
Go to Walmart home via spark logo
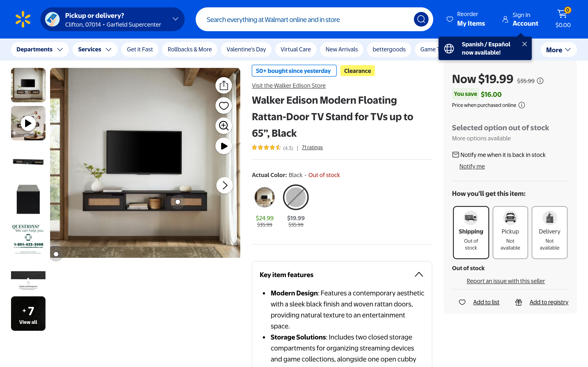(23, 19)
